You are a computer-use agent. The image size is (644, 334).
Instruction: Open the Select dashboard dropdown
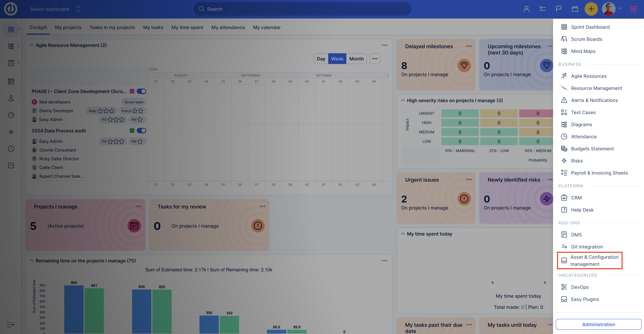(x=55, y=9)
